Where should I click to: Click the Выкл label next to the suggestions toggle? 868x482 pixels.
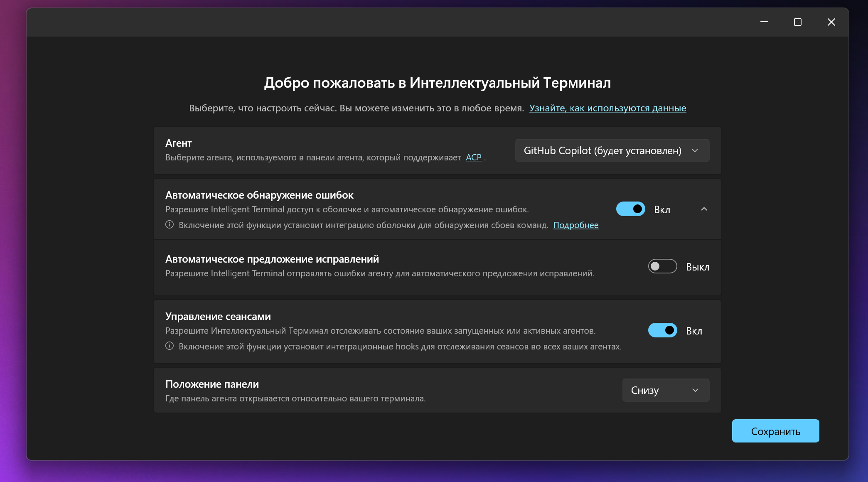click(x=697, y=267)
